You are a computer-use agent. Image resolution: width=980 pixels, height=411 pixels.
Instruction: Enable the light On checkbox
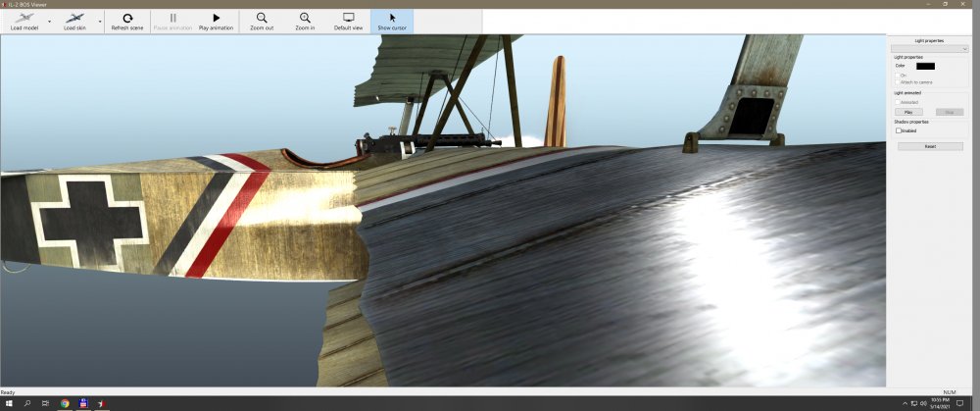click(897, 76)
